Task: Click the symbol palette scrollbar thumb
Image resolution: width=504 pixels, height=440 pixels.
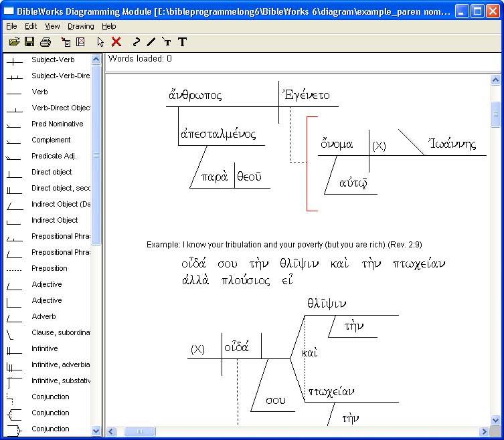Action: pyautogui.click(x=96, y=155)
